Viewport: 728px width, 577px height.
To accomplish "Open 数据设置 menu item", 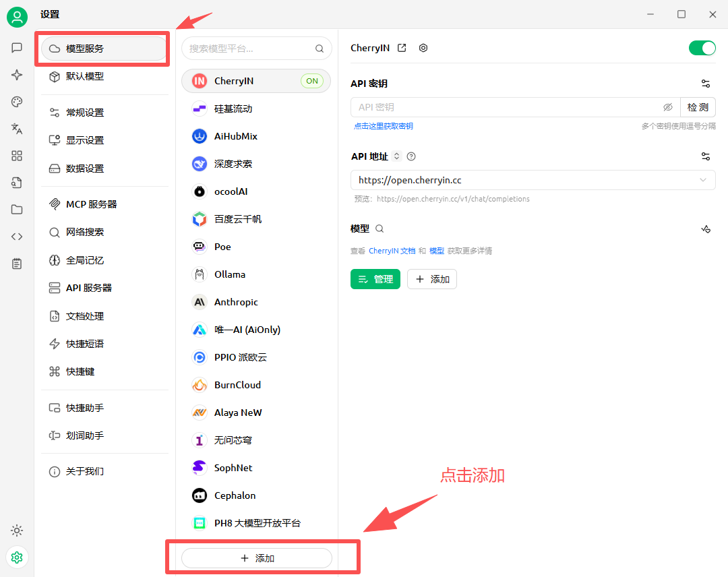I will coord(104,168).
